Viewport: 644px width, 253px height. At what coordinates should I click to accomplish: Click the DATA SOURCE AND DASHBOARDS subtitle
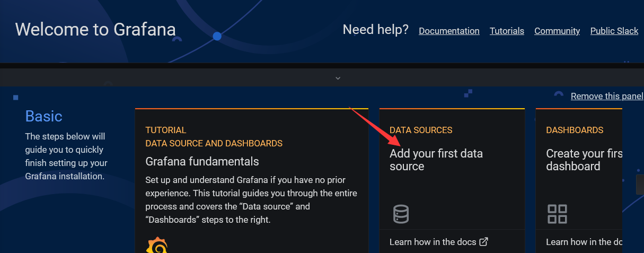pos(214,143)
